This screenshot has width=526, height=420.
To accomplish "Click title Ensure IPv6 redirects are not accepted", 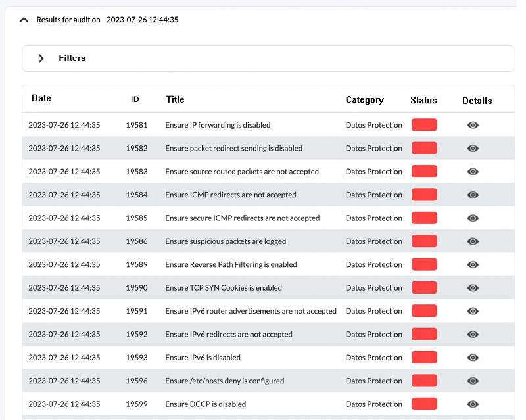I will (x=229, y=334).
